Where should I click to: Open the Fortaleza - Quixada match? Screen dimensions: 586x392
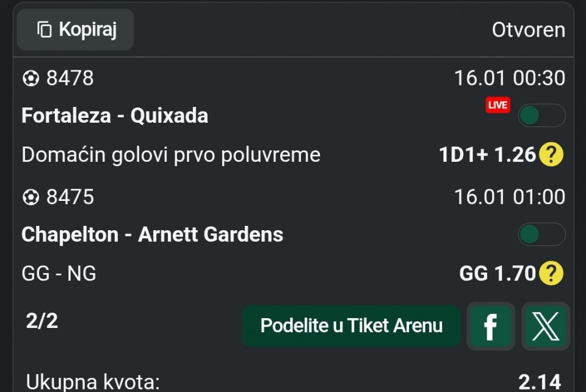115,115
